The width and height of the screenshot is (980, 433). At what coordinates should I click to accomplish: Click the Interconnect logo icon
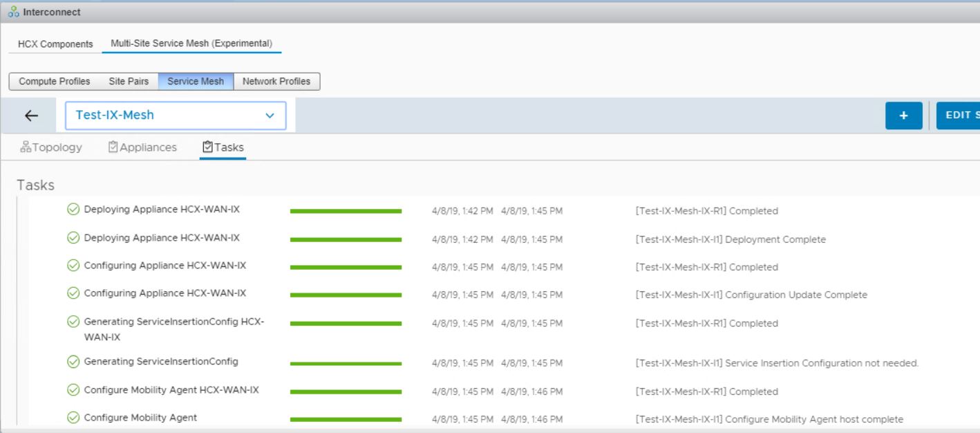tap(14, 12)
